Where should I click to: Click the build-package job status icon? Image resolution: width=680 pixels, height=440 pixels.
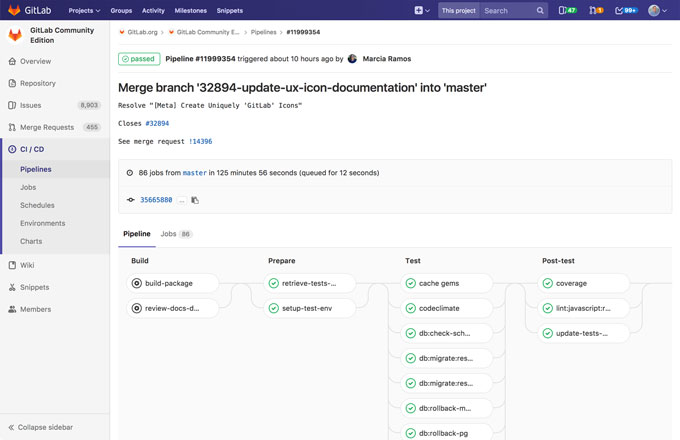click(x=137, y=283)
